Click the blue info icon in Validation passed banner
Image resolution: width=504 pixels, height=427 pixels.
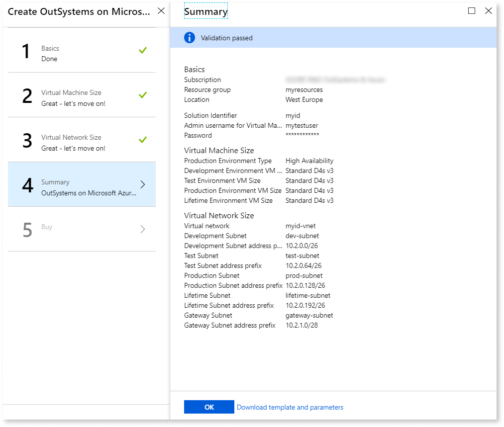point(189,37)
